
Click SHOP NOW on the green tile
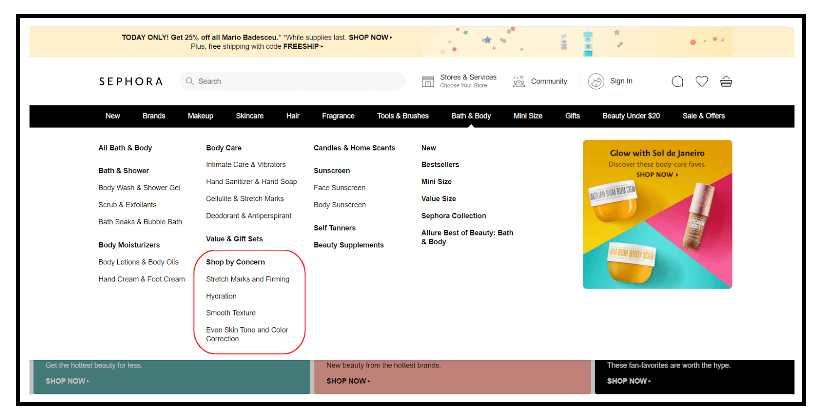68,381
